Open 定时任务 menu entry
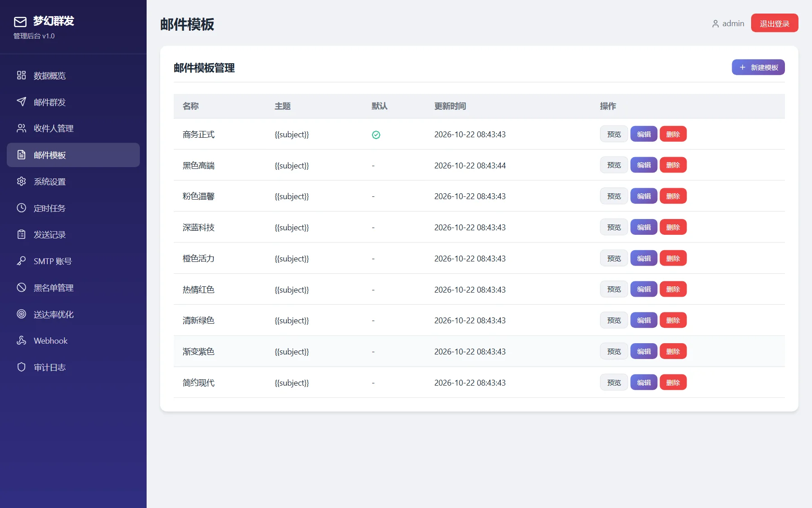This screenshot has height=508, width=812. (x=73, y=208)
